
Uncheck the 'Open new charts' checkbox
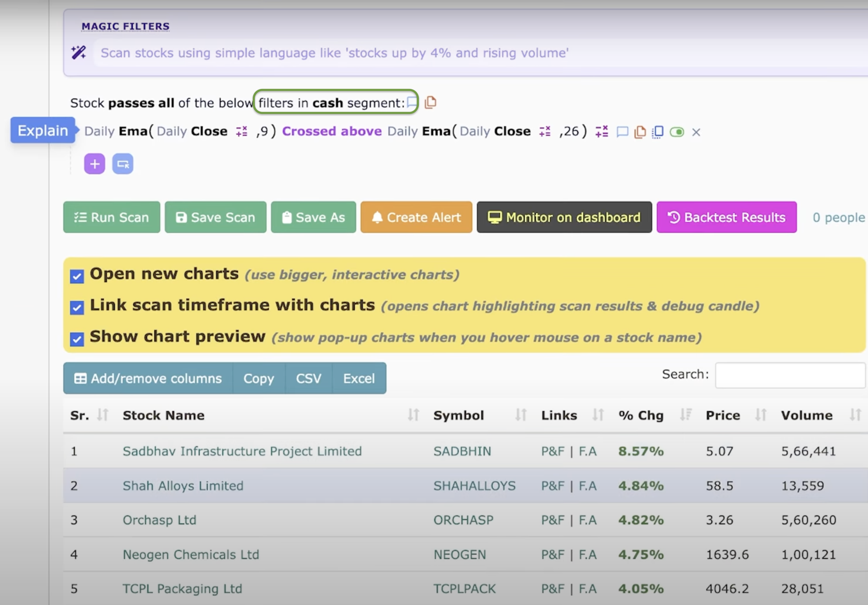click(77, 276)
